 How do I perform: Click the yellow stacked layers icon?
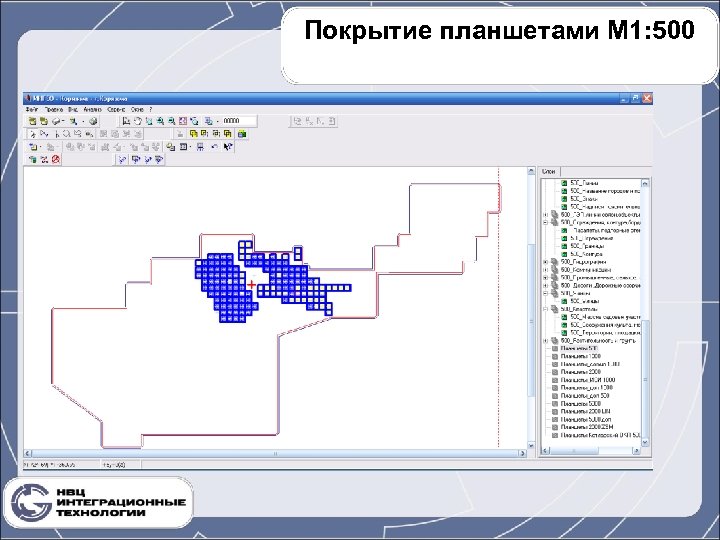pyautogui.click(x=170, y=146)
